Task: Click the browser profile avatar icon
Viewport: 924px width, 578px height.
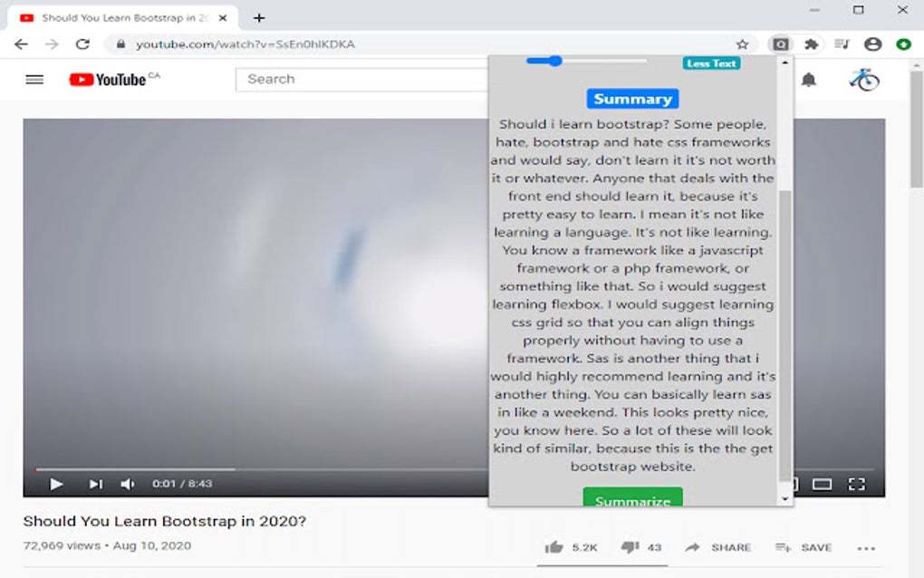Action: (x=872, y=43)
